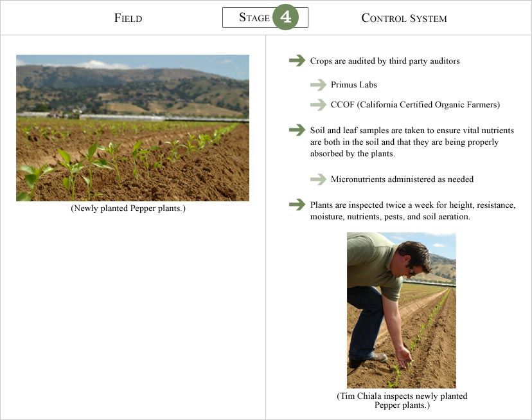The image size is (532, 420).
Task: Click the Tim Chiala inspects caption
Action: (402, 401)
